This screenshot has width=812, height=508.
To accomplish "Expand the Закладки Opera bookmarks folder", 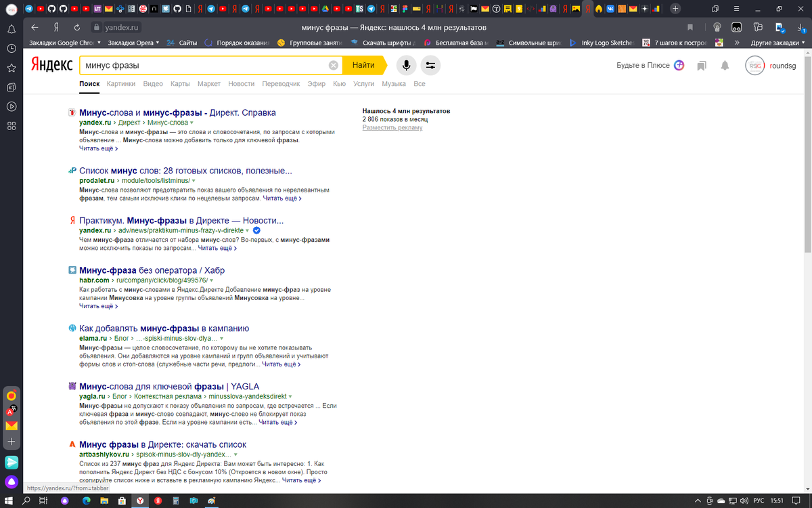I will click(133, 43).
